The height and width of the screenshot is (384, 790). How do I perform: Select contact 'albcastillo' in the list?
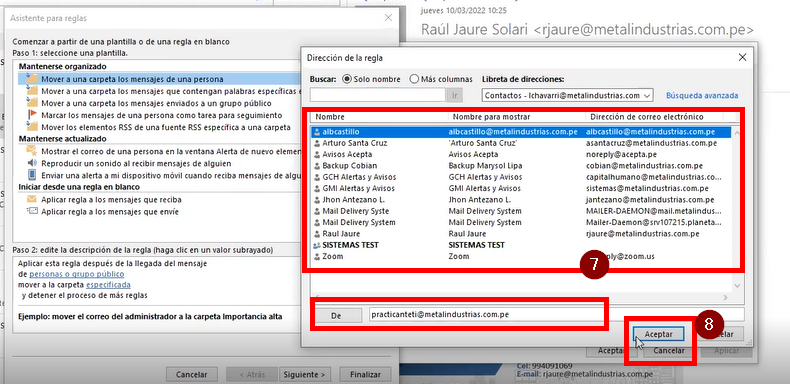[x=521, y=132]
